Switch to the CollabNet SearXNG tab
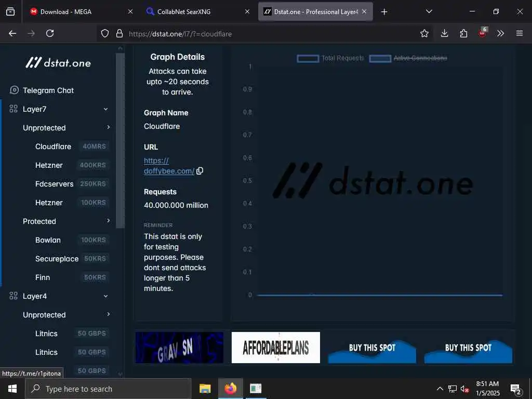The image size is (532, 399). [x=198, y=11]
